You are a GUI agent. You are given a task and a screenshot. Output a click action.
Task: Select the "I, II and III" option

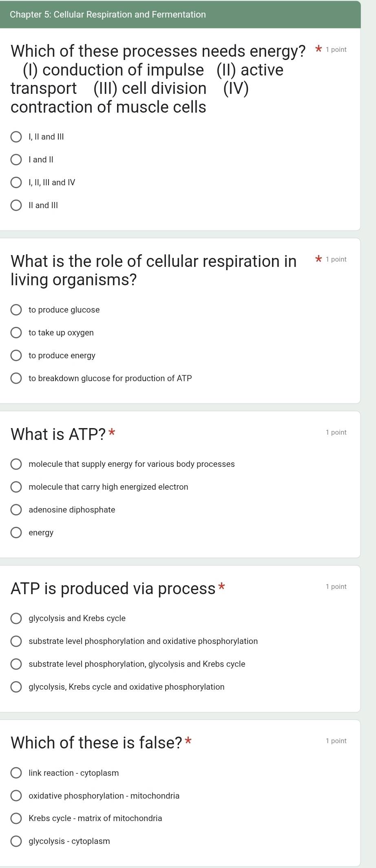16,136
